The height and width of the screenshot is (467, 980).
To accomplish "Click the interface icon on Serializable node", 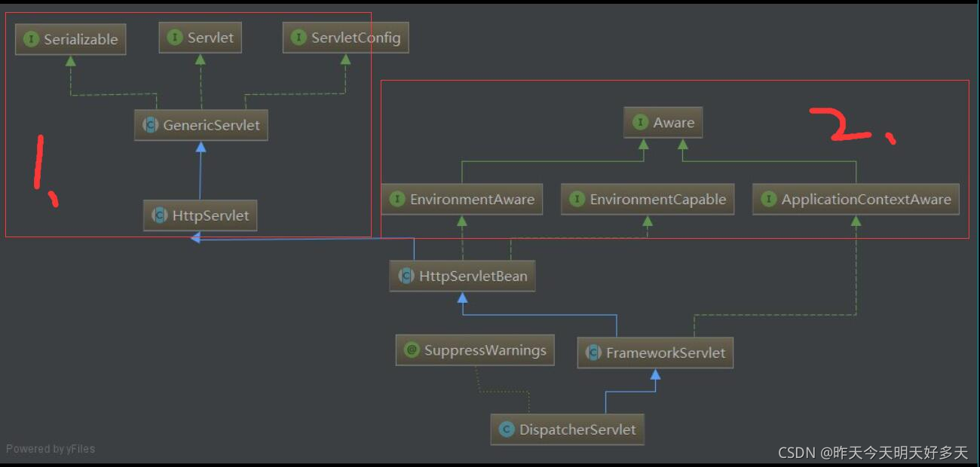I will click(x=29, y=39).
